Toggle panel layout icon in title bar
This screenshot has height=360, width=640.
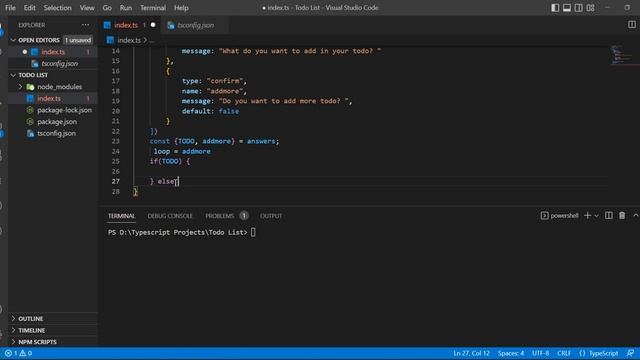pyautogui.click(x=567, y=8)
